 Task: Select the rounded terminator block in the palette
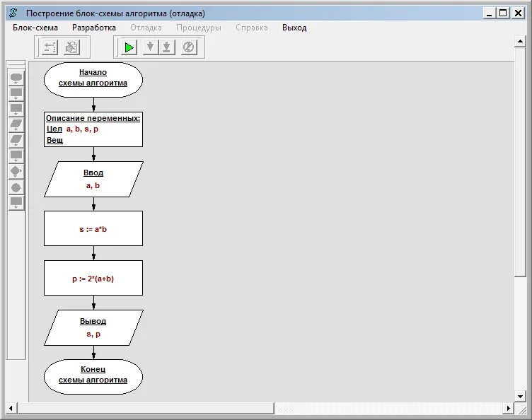[16, 78]
